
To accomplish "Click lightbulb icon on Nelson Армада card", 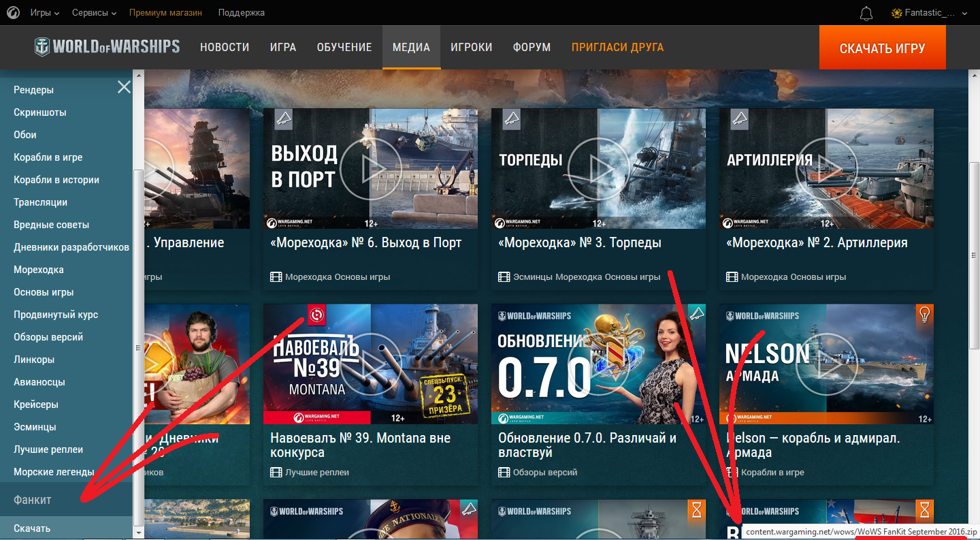I will [924, 314].
